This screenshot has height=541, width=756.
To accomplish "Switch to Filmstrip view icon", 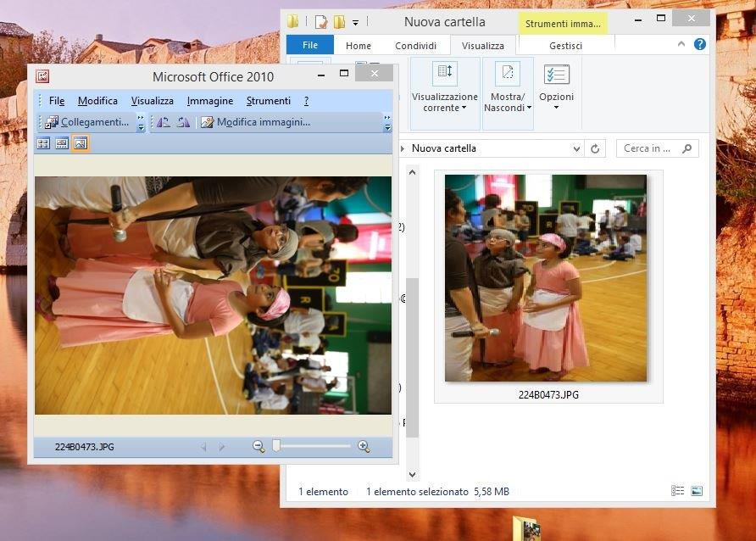I will pyautogui.click(x=62, y=143).
